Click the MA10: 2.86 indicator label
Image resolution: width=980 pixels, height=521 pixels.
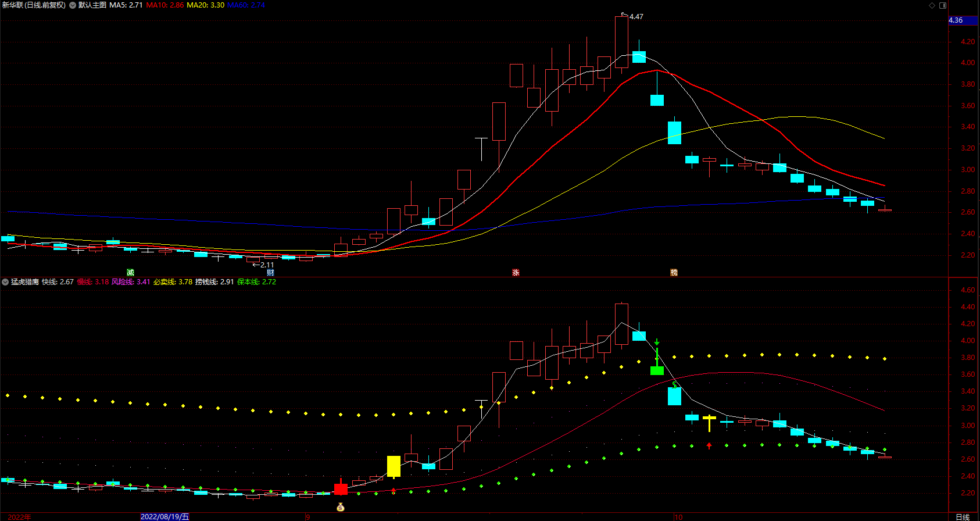(x=165, y=5)
